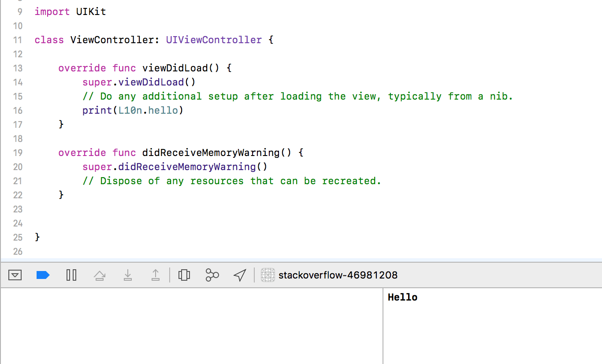Click inside the empty variables view pane

coord(190,326)
